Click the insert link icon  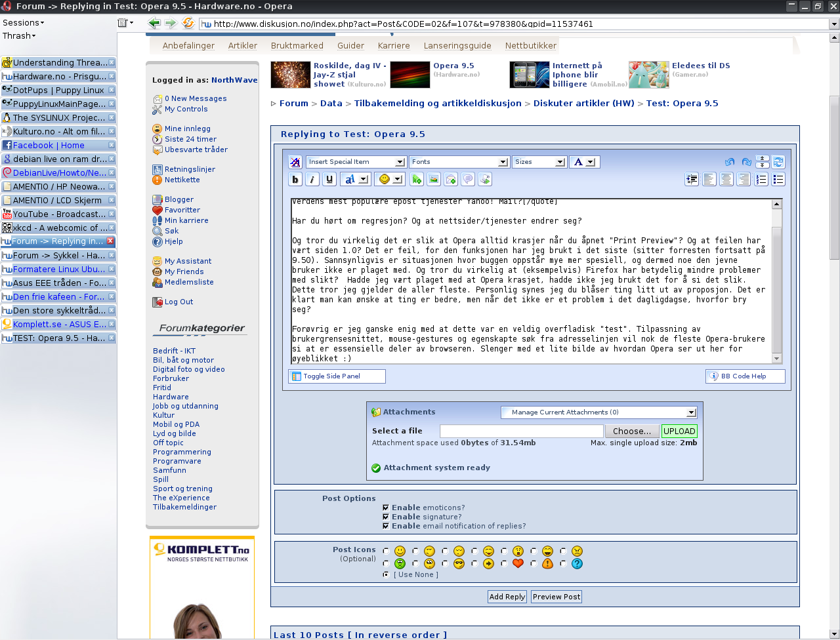pos(417,179)
